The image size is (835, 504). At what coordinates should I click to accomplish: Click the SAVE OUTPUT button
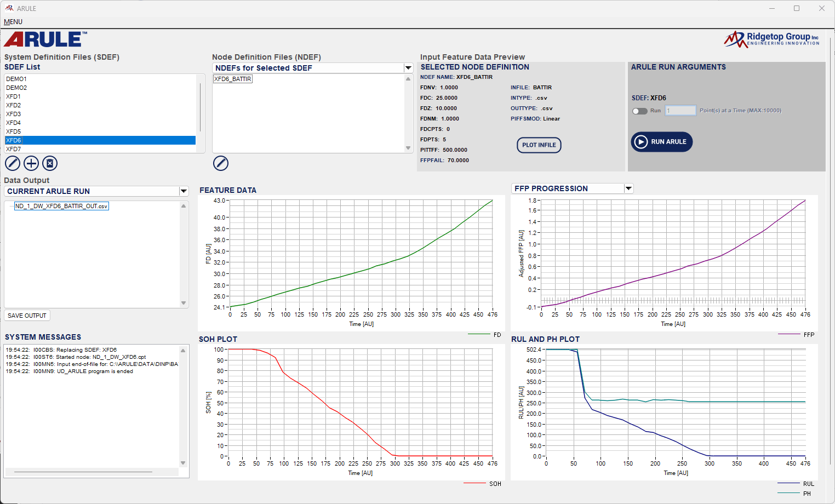click(x=27, y=316)
